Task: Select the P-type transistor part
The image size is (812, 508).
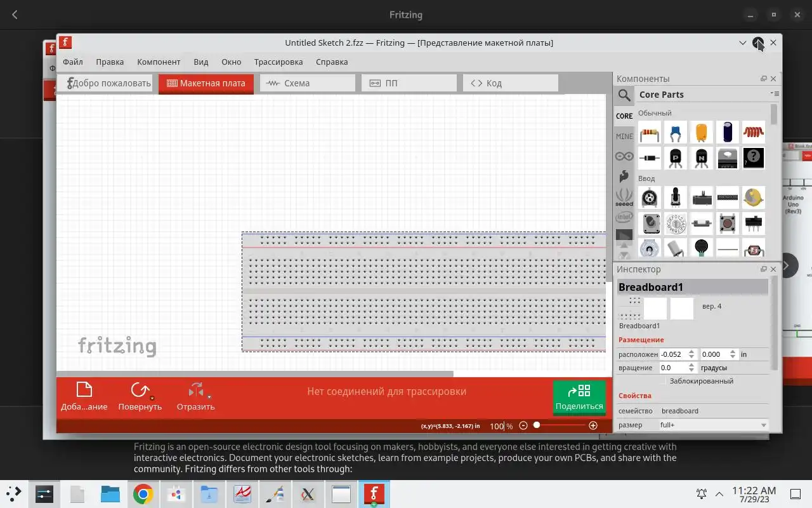Action: coord(676,157)
